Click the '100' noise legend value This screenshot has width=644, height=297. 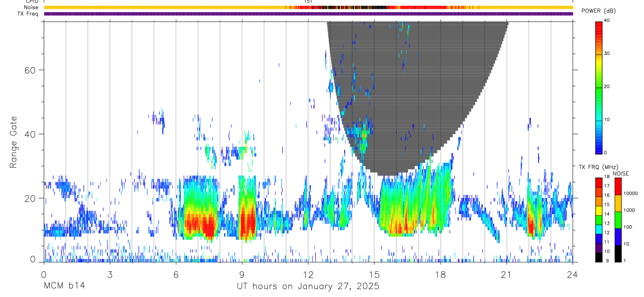[628, 227]
